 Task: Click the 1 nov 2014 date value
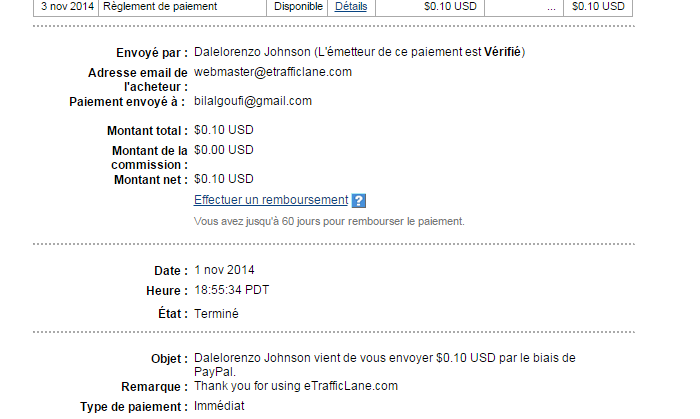point(224,270)
